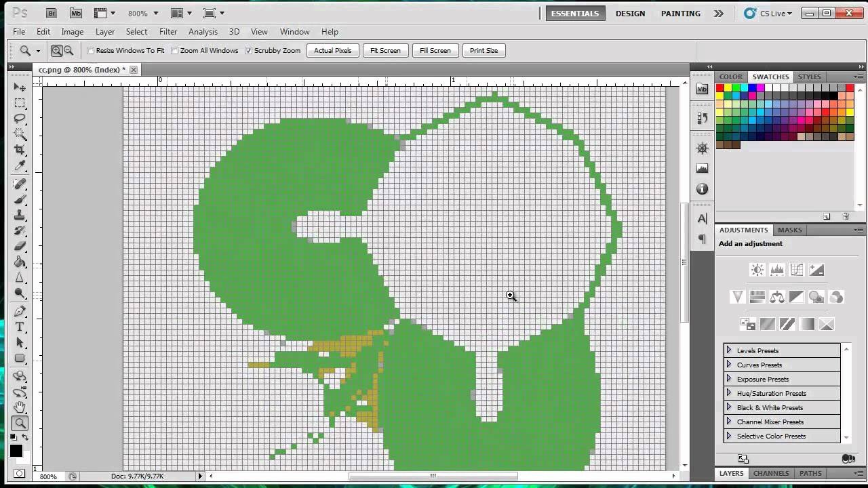Launch Bridge with the Br icon
Viewport: 868px width, 488px height.
52,13
